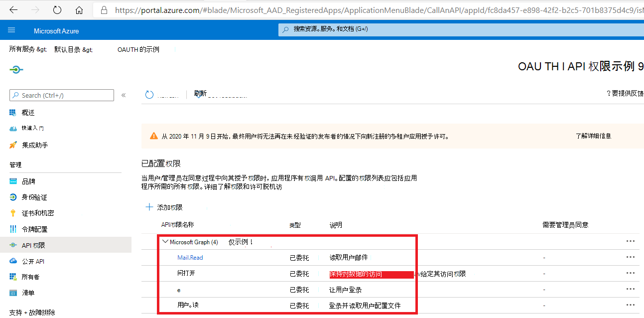Collapse the sidebar with the double chevron

[x=124, y=95]
